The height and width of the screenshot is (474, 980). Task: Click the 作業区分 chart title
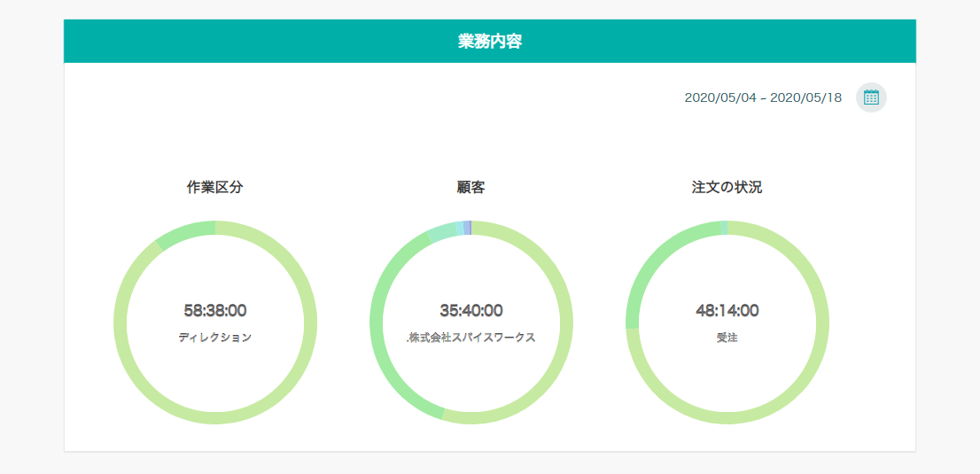click(x=214, y=187)
